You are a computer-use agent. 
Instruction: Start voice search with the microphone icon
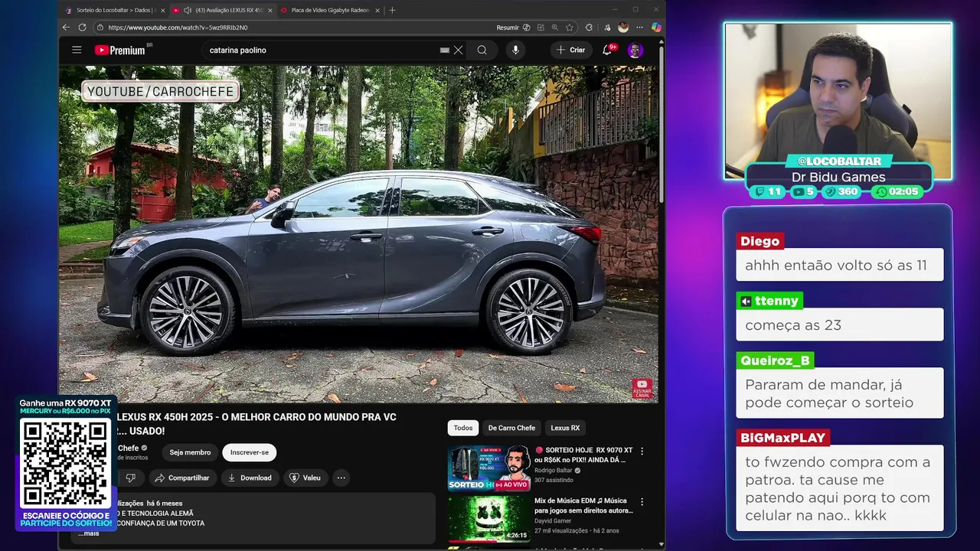pos(515,50)
